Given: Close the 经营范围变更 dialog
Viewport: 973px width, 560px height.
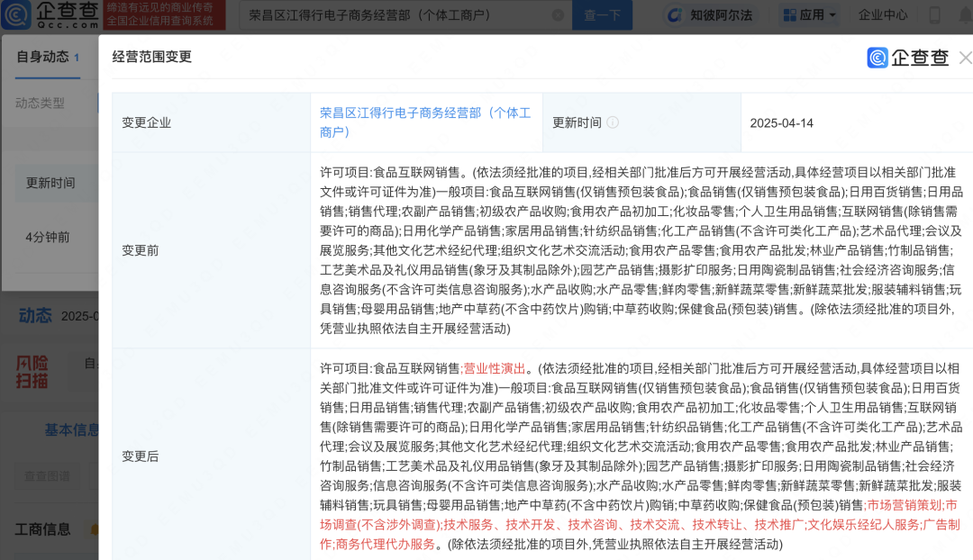Looking at the screenshot, I should point(965,58).
